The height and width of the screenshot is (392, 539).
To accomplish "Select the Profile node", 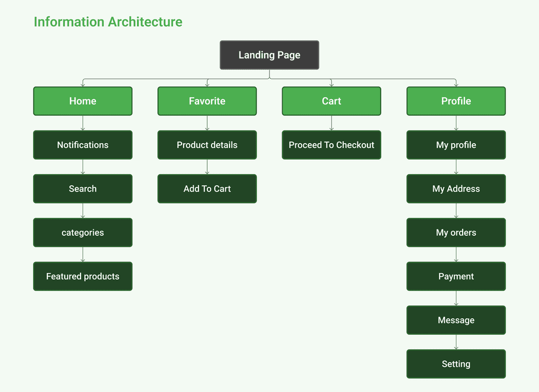I will [456, 101].
